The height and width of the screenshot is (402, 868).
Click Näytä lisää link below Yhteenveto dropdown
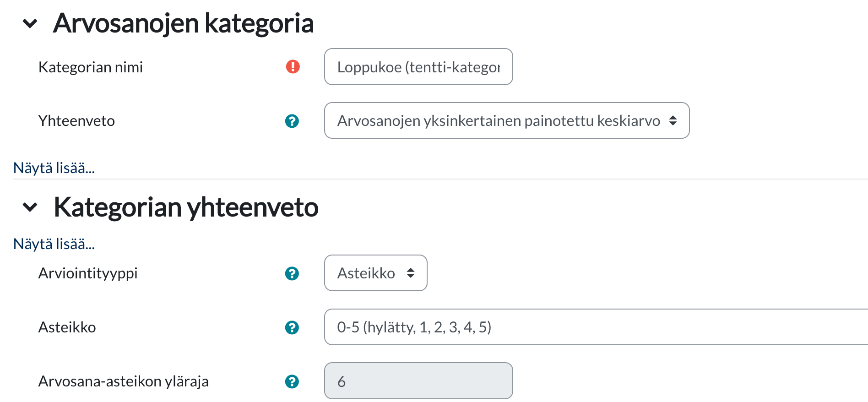point(54,168)
